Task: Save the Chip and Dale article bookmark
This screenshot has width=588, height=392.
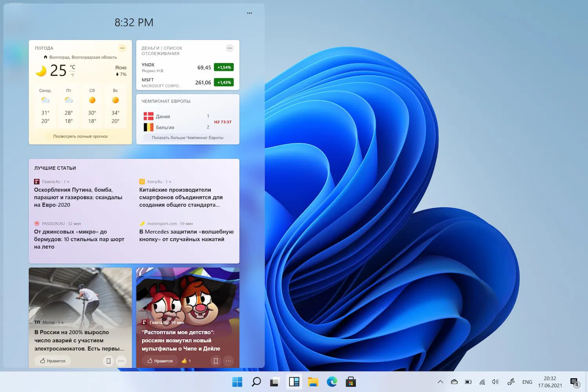Action: coord(216,361)
